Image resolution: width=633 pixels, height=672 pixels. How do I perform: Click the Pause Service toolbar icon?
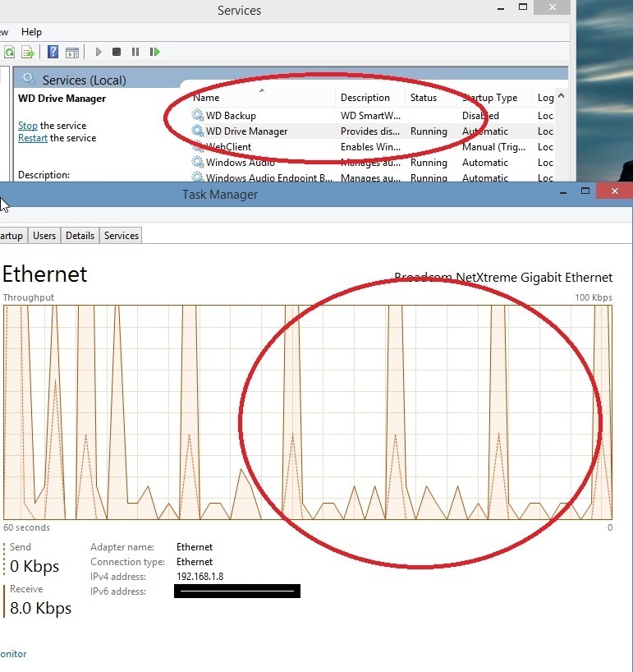coord(135,52)
